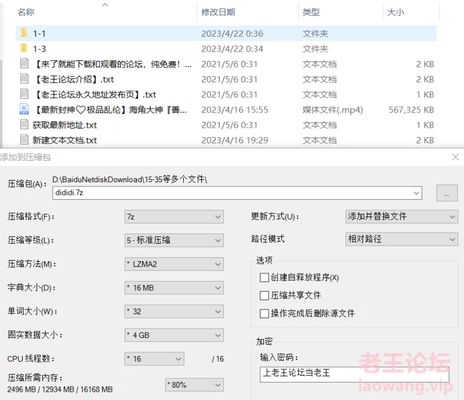Sort files by 名称 column header
464x400 pixels.
tap(26, 12)
